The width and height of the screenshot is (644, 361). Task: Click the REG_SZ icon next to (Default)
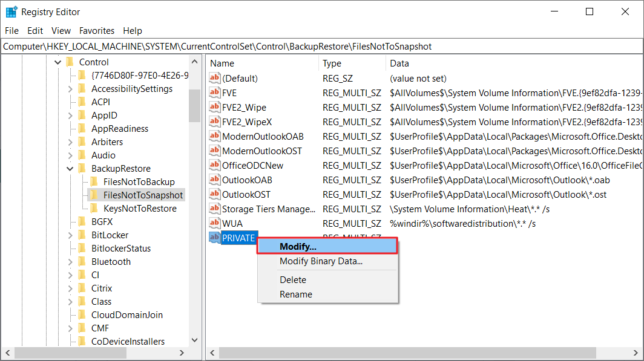pyautogui.click(x=214, y=78)
